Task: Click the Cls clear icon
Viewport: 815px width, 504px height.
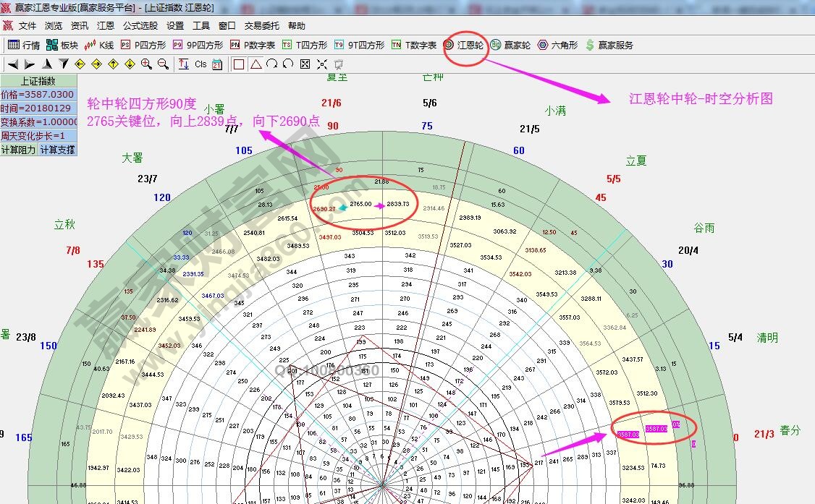Action: coord(201,64)
